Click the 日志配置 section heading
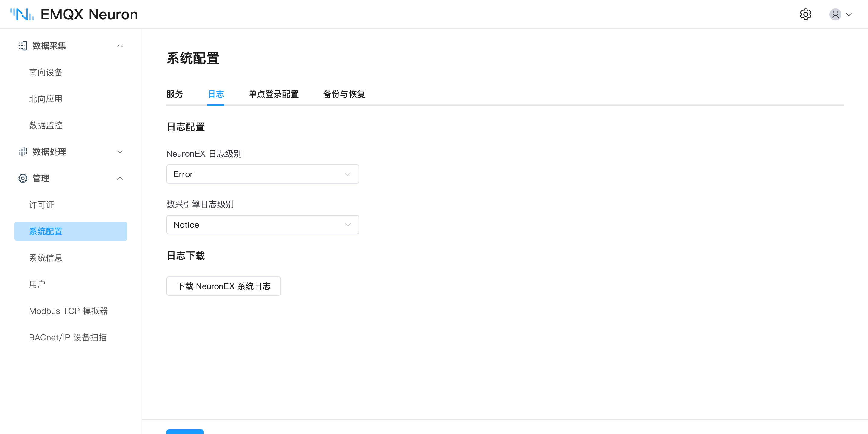The image size is (868, 434). click(x=186, y=127)
